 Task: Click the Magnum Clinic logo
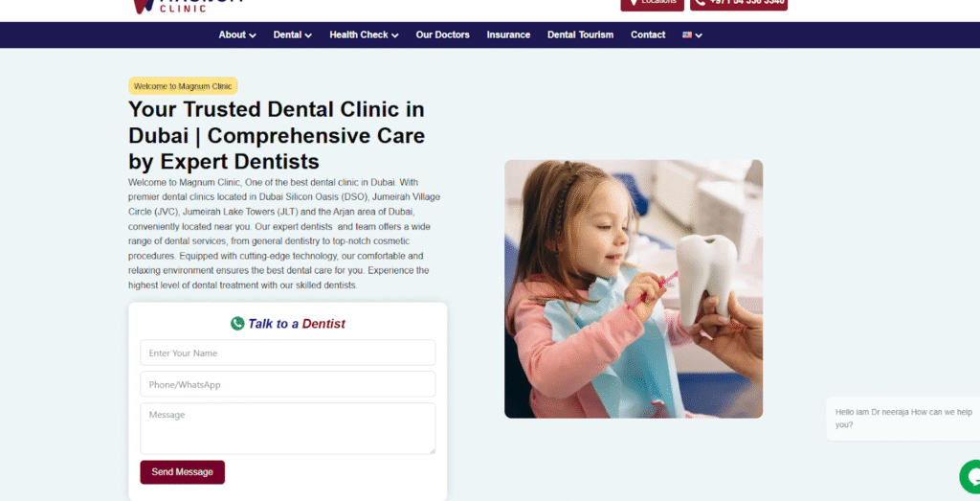pos(188,7)
